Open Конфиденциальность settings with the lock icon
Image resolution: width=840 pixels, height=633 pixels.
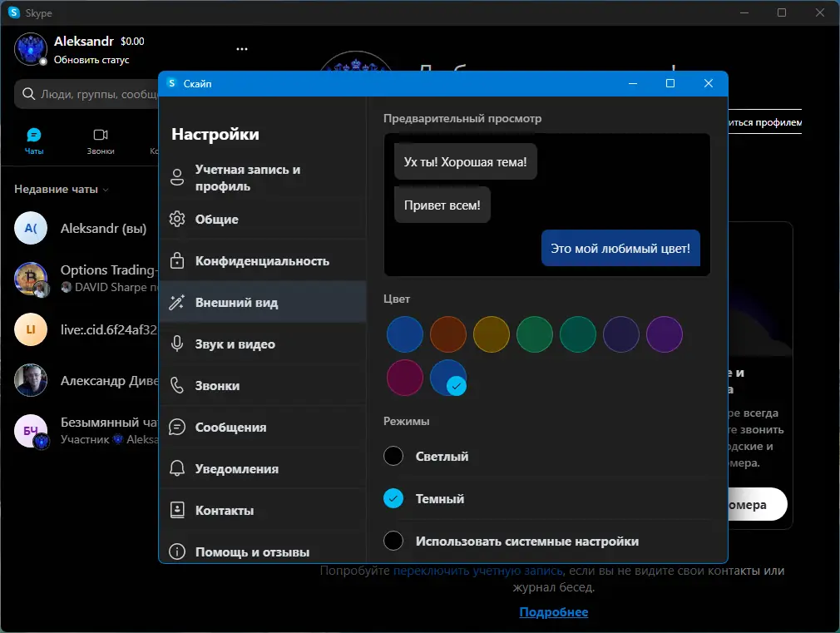point(175,260)
